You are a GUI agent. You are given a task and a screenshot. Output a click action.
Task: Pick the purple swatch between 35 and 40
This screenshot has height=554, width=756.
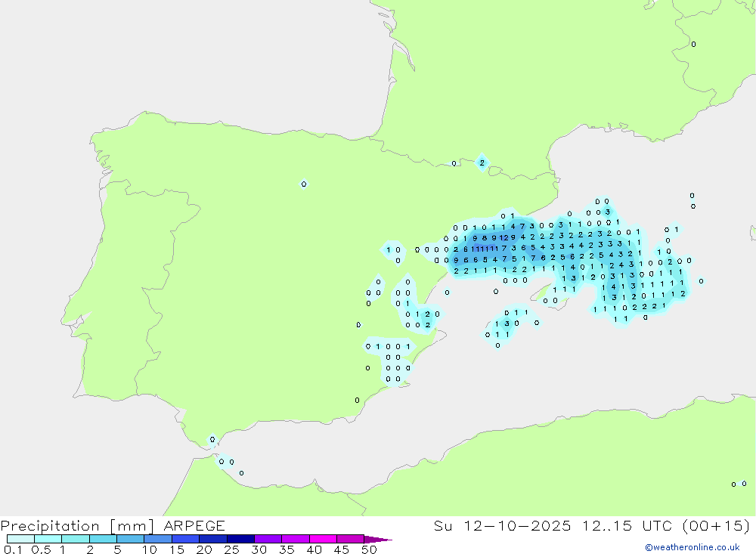point(295,539)
